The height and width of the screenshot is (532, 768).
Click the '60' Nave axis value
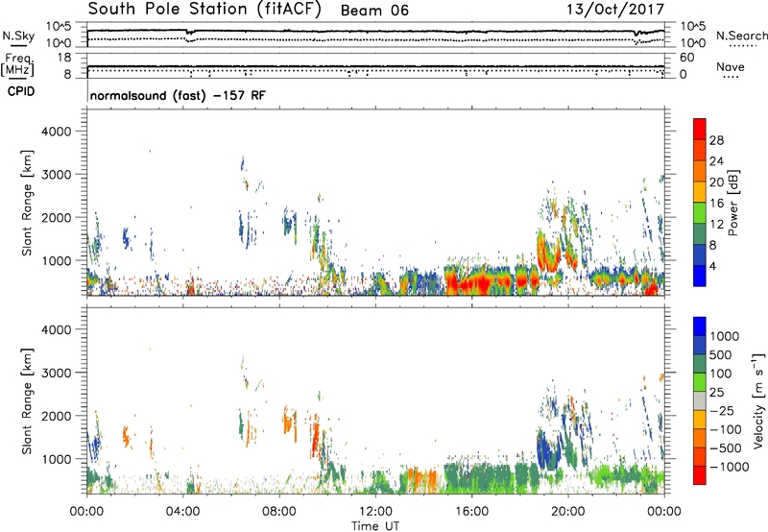(x=686, y=58)
